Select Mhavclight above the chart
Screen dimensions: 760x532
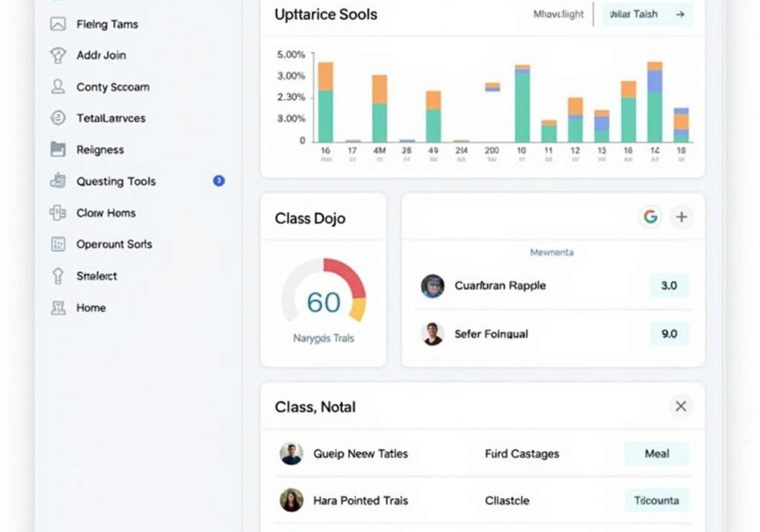click(557, 13)
